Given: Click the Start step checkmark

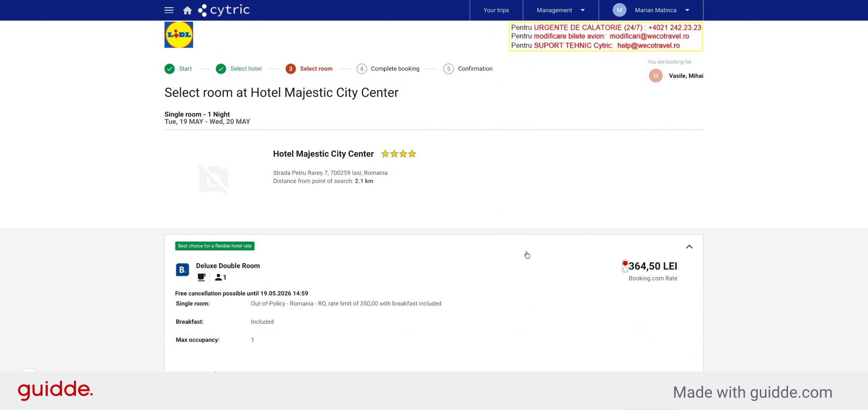Looking at the screenshot, I should [170, 69].
